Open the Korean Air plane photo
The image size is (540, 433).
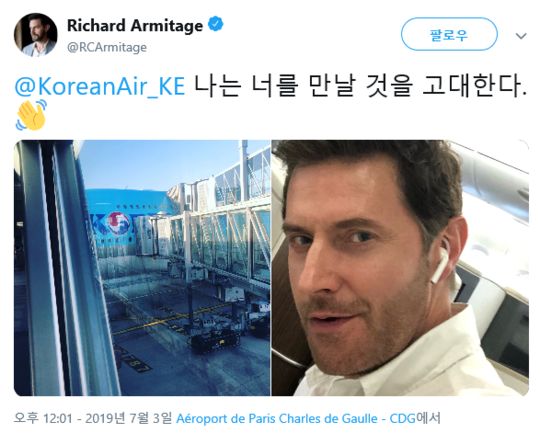coord(142,268)
